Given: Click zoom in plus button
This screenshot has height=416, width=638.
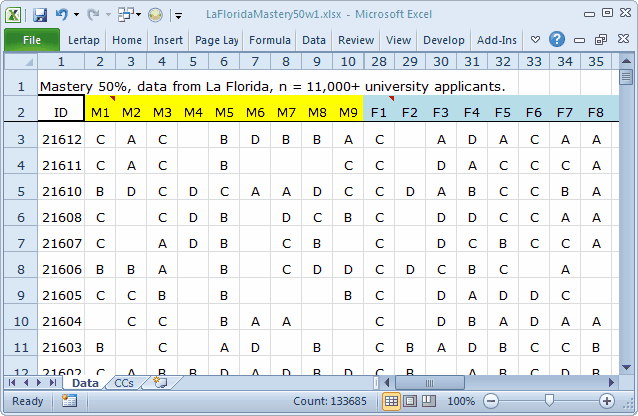Looking at the screenshot, I should tap(606, 401).
